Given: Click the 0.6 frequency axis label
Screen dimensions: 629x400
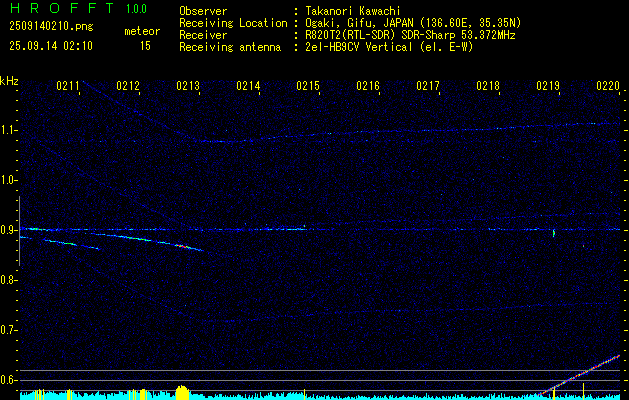Looking at the screenshot, I should coord(9,380).
